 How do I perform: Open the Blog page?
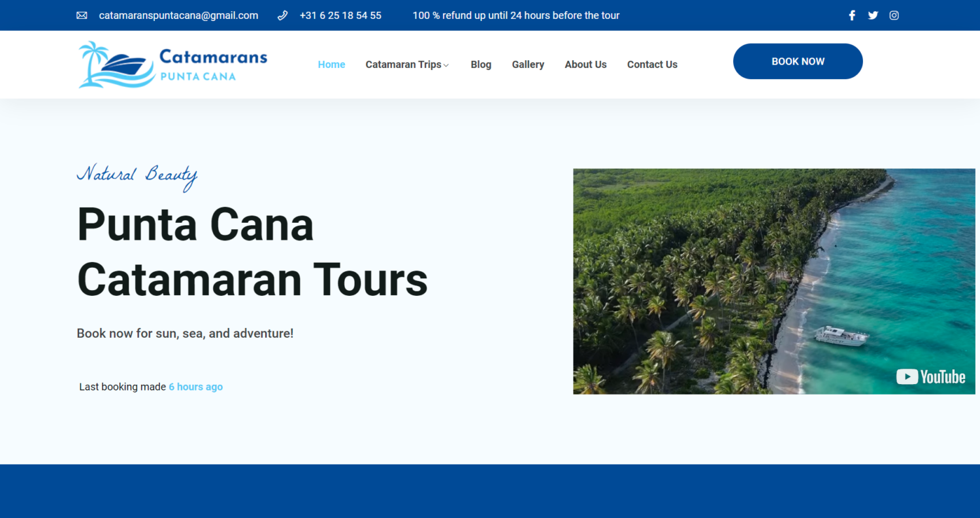tap(481, 65)
